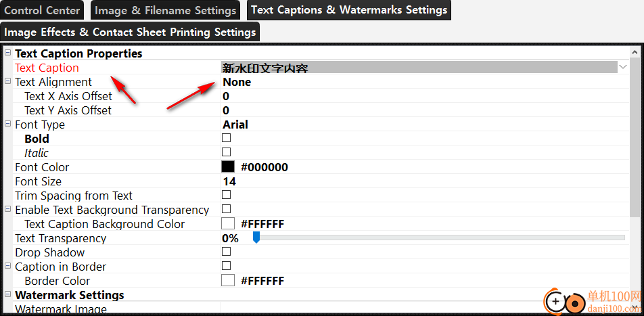644x316 pixels.
Task: Collapse the Text Alignment group
Action: coord(8,82)
